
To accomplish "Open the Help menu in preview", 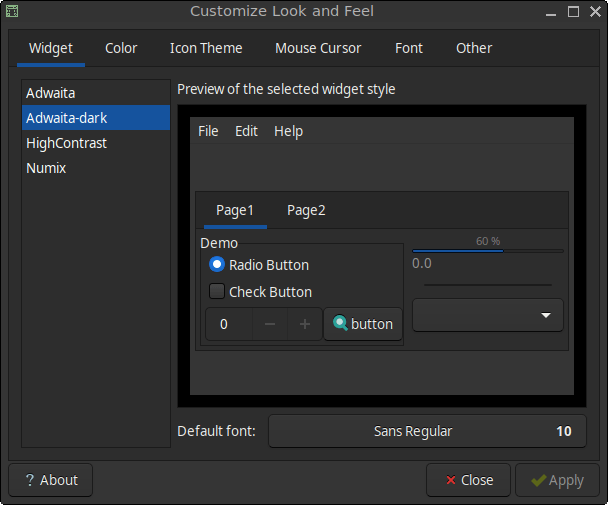I will click(x=288, y=131).
